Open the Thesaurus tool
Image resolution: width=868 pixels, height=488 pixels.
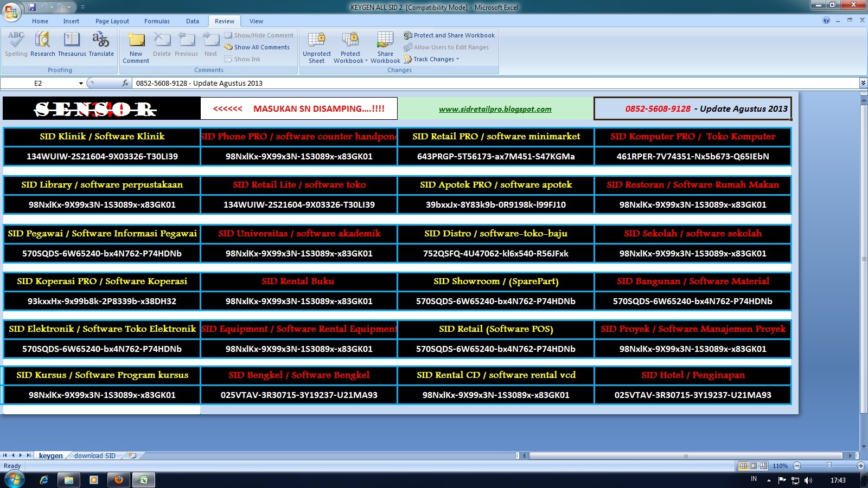72,44
